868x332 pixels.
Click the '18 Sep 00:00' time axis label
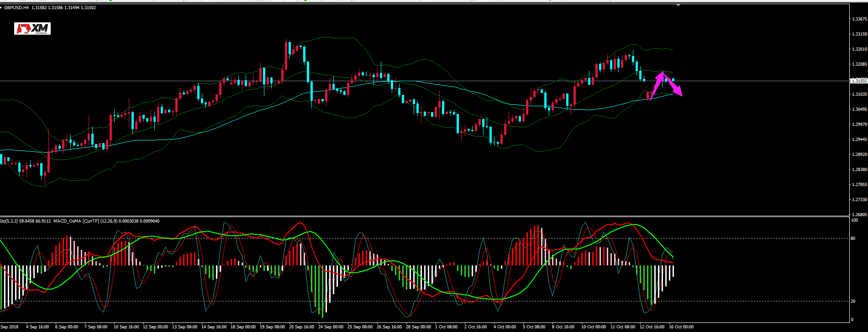(243, 327)
